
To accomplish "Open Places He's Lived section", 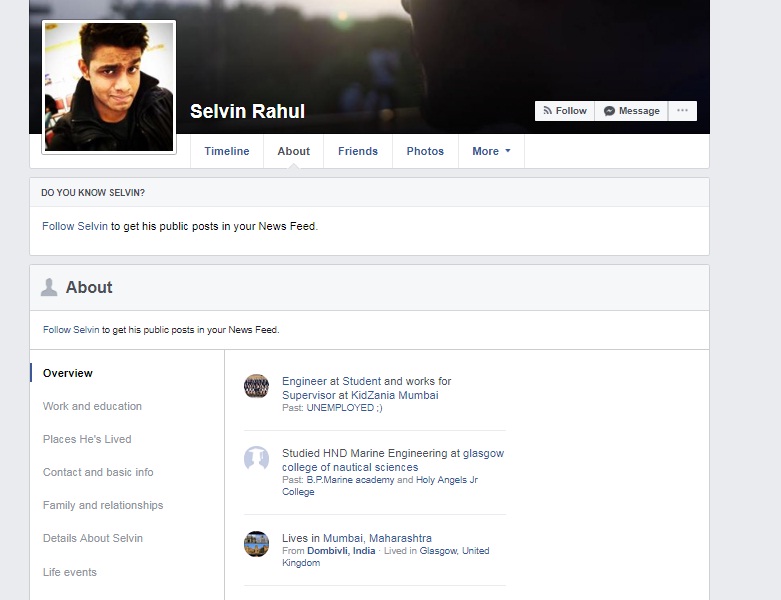I will point(87,439).
